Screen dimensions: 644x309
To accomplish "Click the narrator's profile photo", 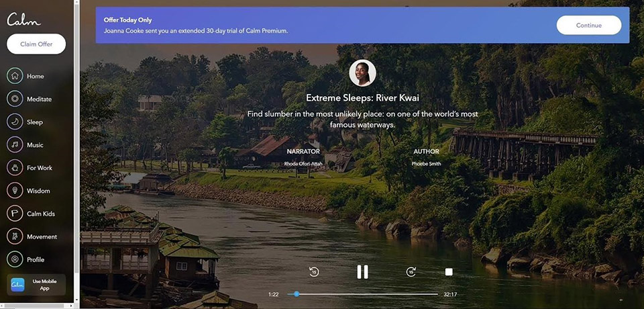I will pos(362,73).
